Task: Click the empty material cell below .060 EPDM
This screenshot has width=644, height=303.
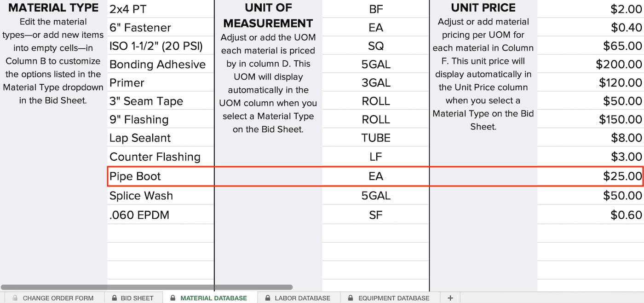Action: click(160, 233)
